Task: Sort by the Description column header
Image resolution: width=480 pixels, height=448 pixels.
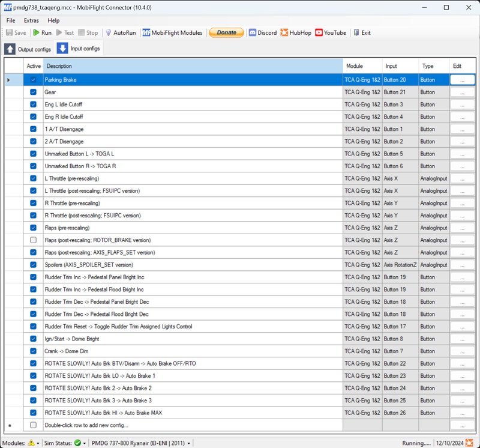Action: coord(192,66)
